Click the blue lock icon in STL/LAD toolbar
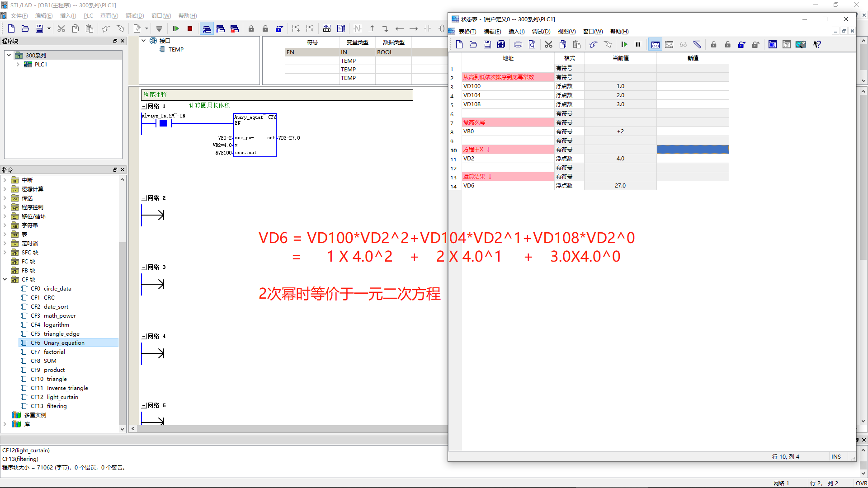The width and height of the screenshot is (868, 488). tap(279, 29)
